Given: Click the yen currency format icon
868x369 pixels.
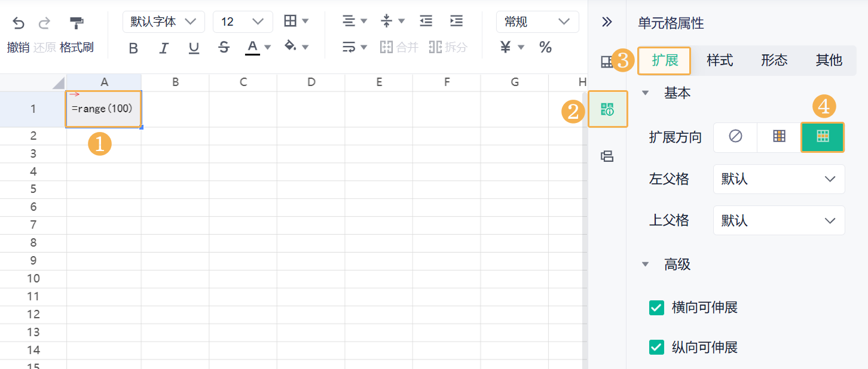Looking at the screenshot, I should tap(506, 47).
